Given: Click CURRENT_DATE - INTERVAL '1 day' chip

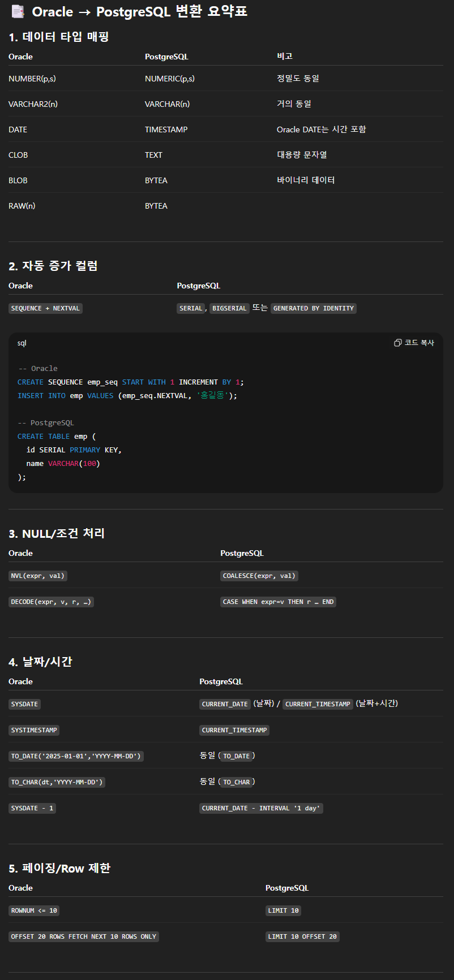Looking at the screenshot, I should pos(261,808).
